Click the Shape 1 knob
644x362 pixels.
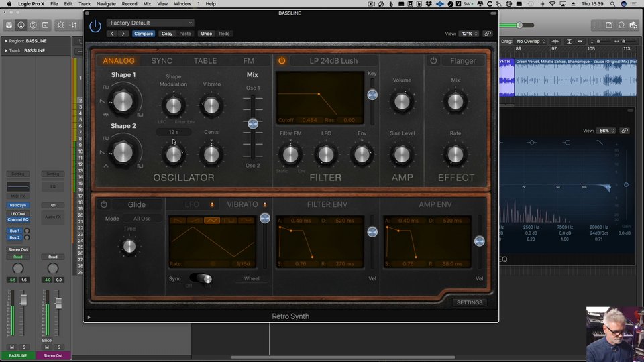[123, 101]
